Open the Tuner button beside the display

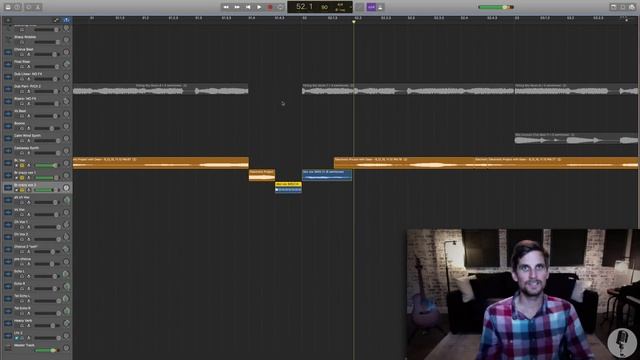click(359, 7)
